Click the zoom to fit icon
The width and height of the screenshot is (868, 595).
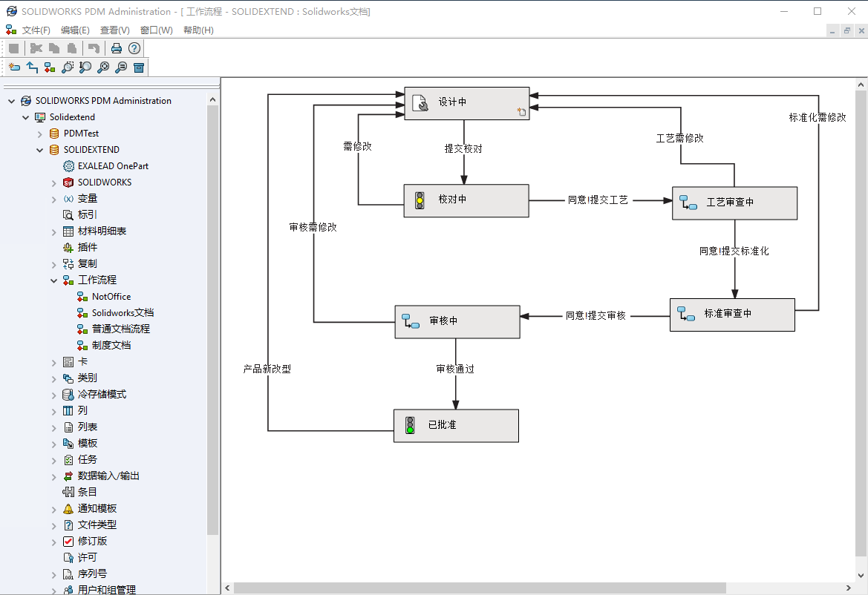(x=102, y=67)
